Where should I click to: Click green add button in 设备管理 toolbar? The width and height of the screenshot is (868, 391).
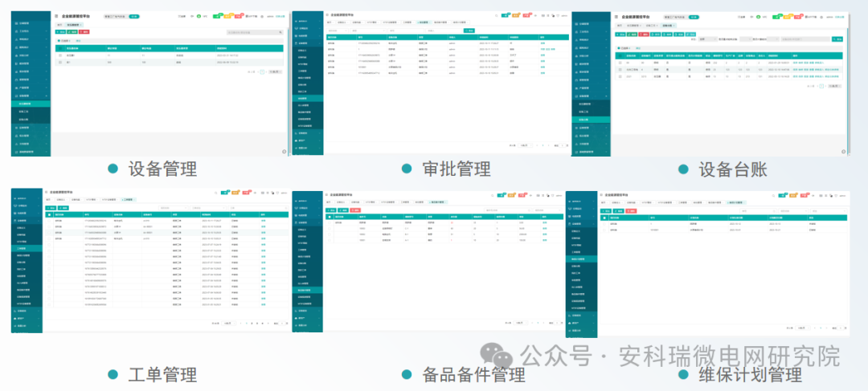pyautogui.click(x=60, y=31)
